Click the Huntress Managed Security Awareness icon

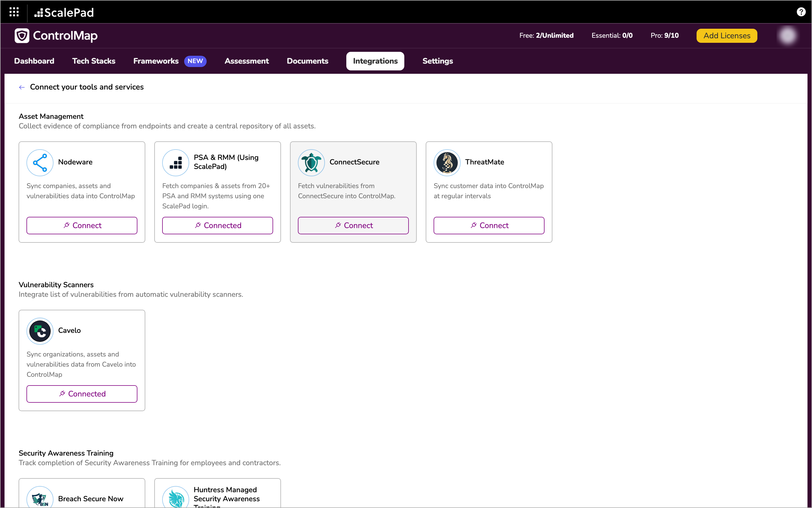[x=176, y=497]
